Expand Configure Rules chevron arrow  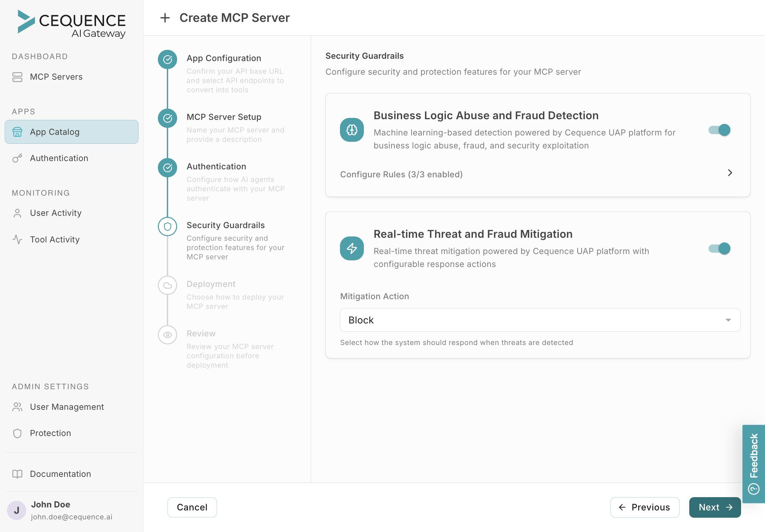tap(730, 173)
